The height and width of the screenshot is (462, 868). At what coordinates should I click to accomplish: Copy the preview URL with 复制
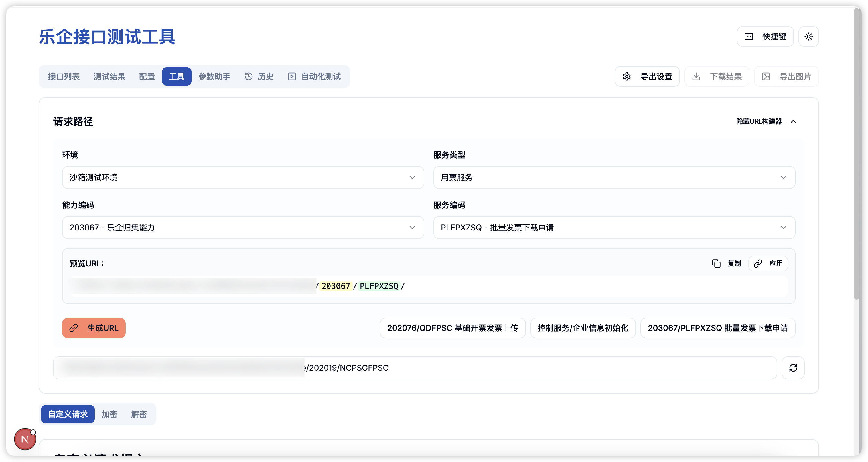pyautogui.click(x=727, y=263)
